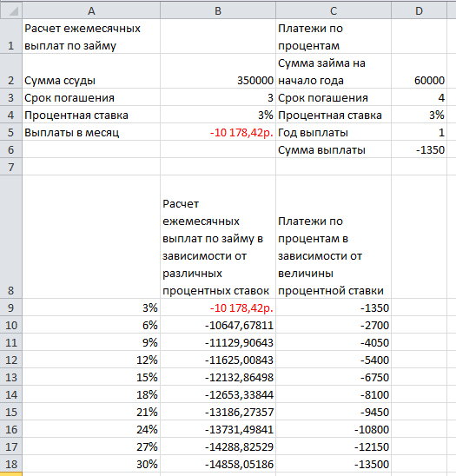This screenshot has height=476, width=456.
Task: Click cell 'Расчет ежемесячных выплат по займу' in A1
Action: (x=91, y=36)
